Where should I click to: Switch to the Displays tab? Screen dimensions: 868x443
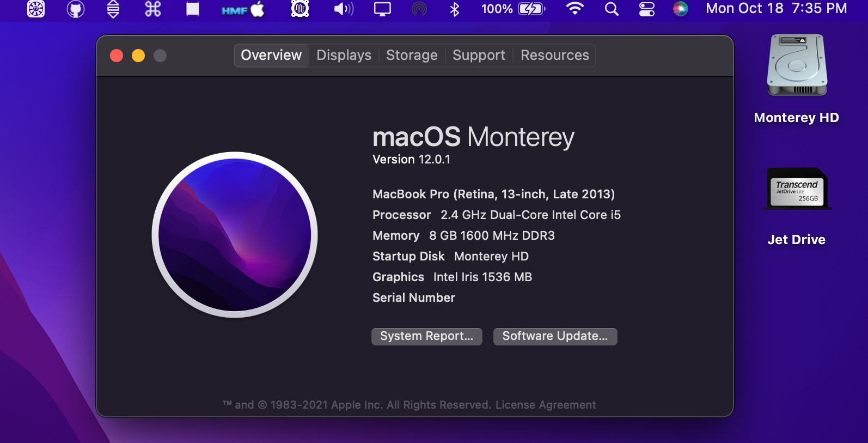(344, 56)
